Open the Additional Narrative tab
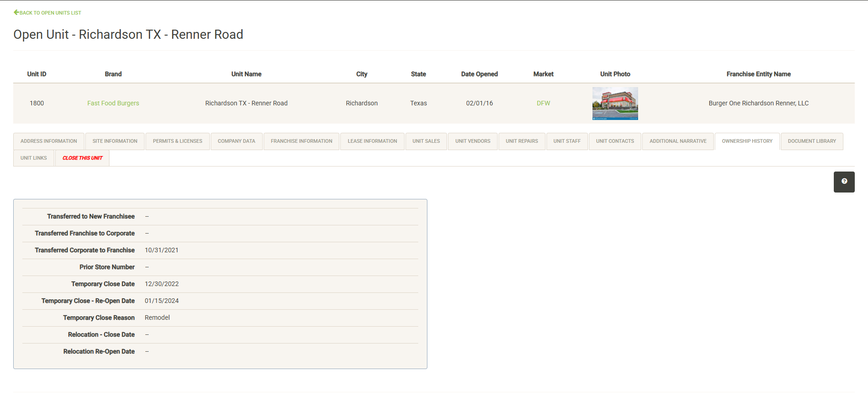The image size is (868, 401). click(x=678, y=141)
